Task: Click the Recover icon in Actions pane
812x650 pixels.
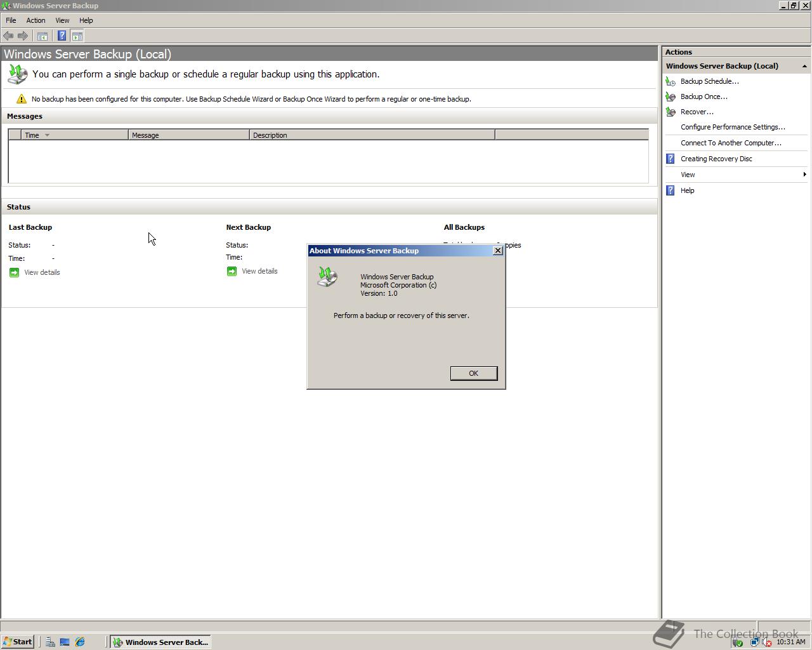Action: [x=671, y=112]
